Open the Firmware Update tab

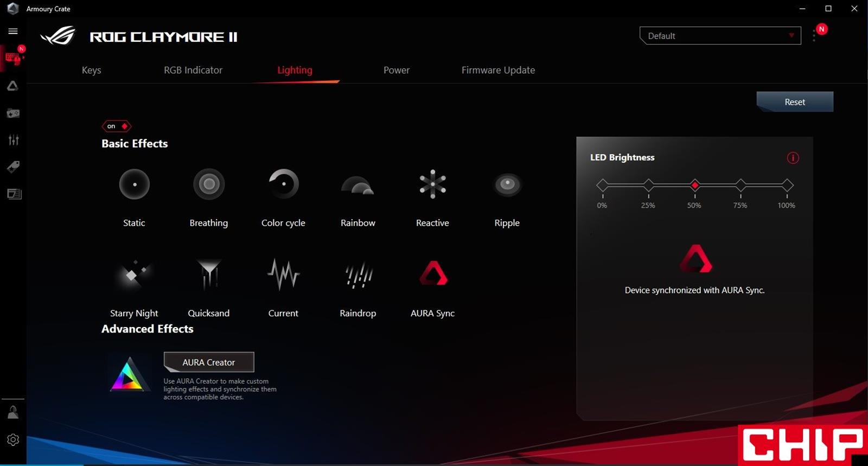pos(498,70)
